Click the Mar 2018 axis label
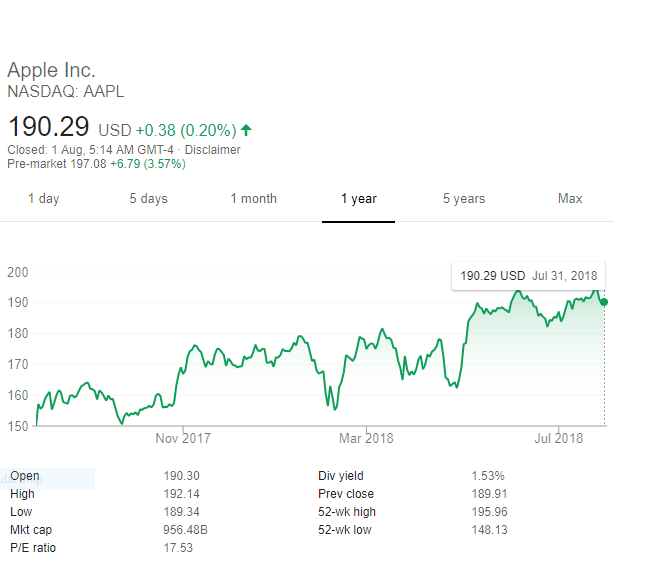Image resolution: width=655 pixels, height=563 pixels. 366,438
